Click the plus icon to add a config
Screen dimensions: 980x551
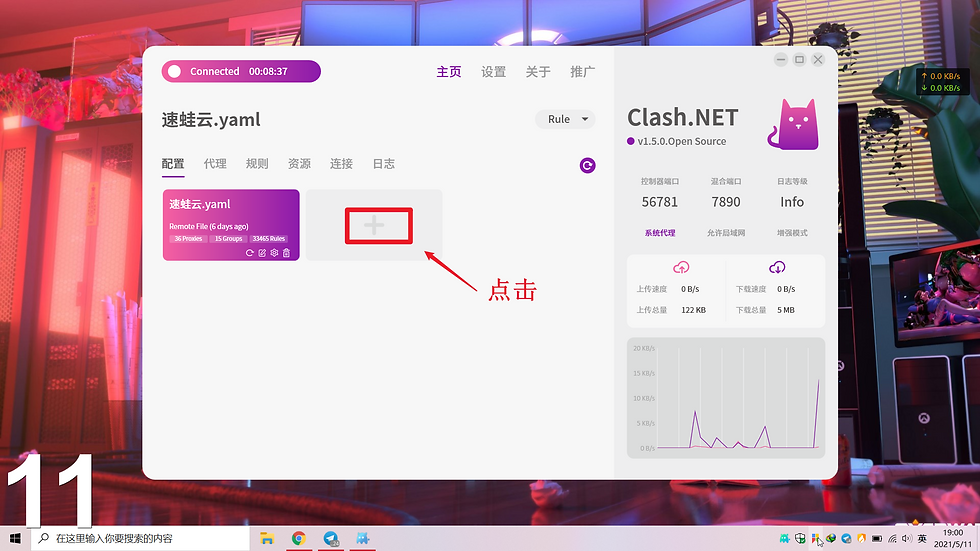(x=374, y=225)
